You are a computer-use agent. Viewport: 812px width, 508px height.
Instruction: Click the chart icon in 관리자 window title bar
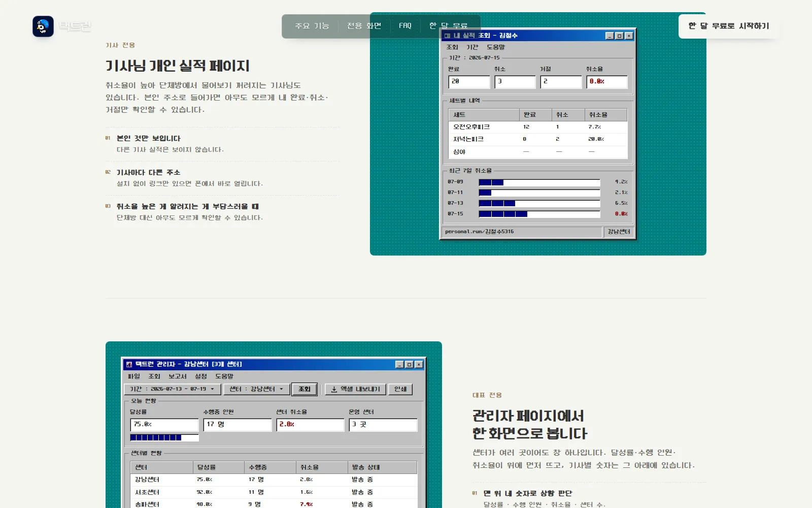tap(129, 364)
